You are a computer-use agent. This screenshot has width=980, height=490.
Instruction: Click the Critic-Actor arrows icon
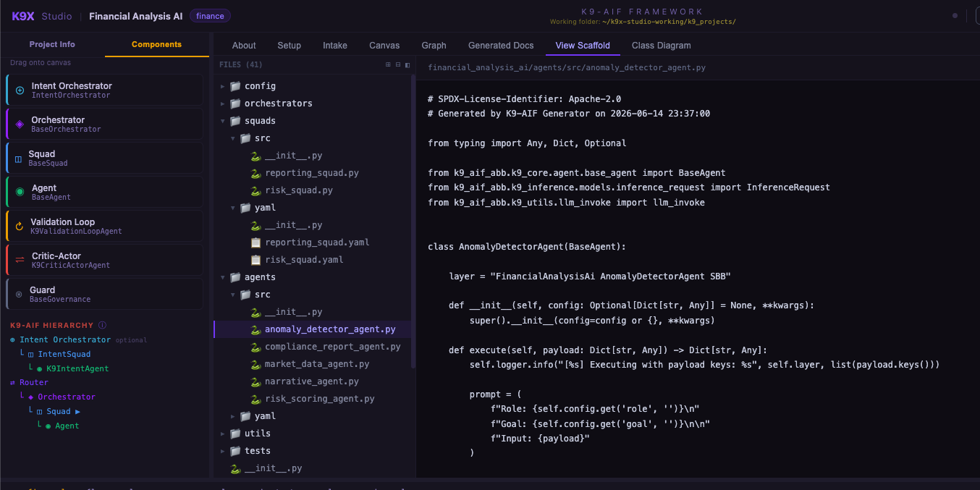click(x=20, y=261)
